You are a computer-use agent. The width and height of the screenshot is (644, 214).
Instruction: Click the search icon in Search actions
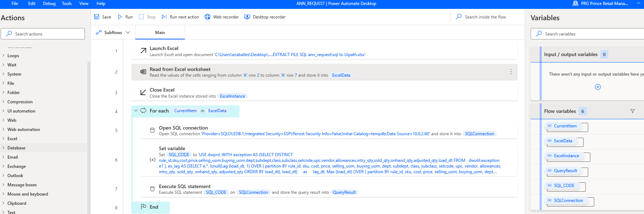[9, 34]
